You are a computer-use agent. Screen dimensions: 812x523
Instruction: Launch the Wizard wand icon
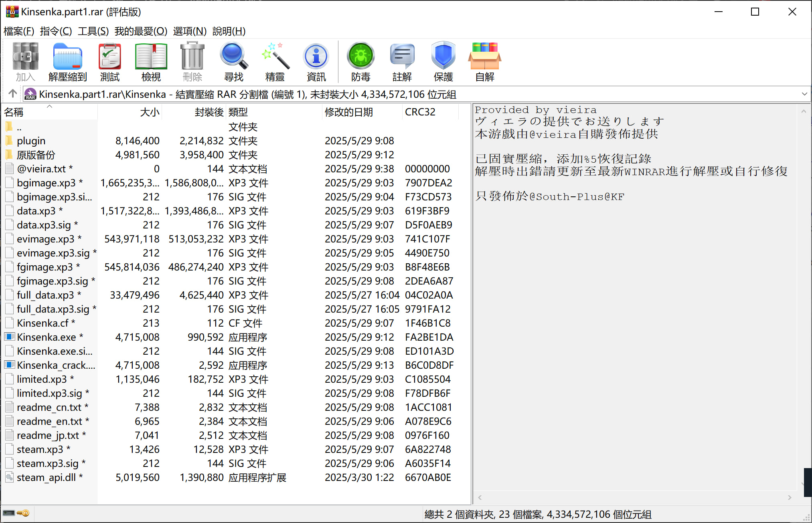pos(275,61)
